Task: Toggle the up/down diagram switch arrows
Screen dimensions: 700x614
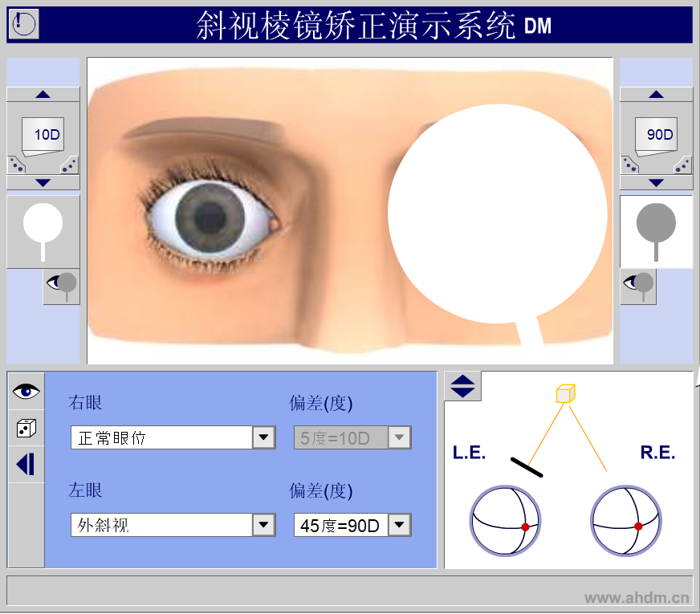Action: coord(463,386)
